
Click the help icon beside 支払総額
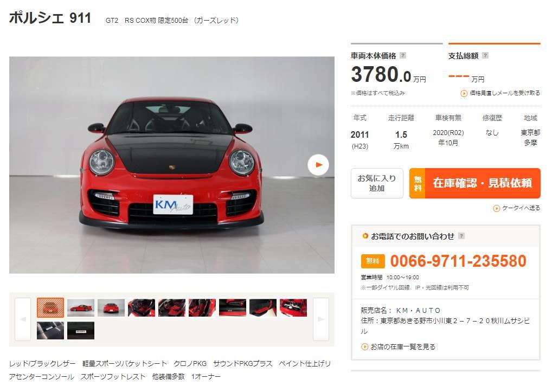[485, 56]
